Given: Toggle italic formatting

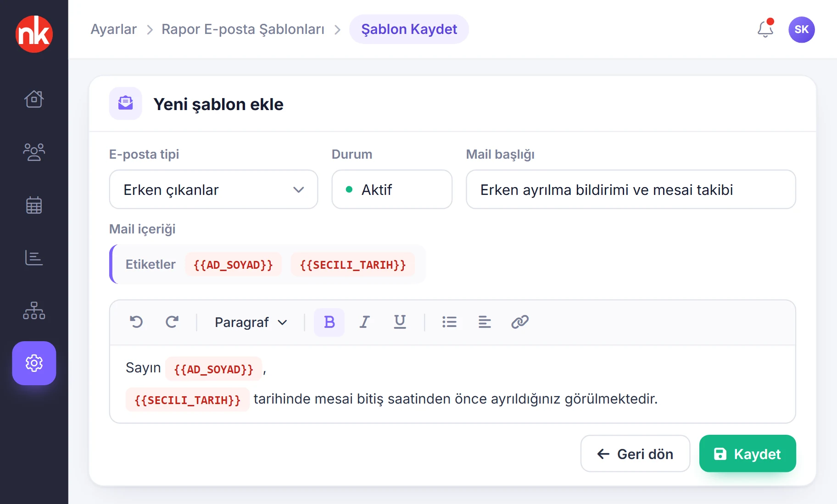Looking at the screenshot, I should pos(365,322).
